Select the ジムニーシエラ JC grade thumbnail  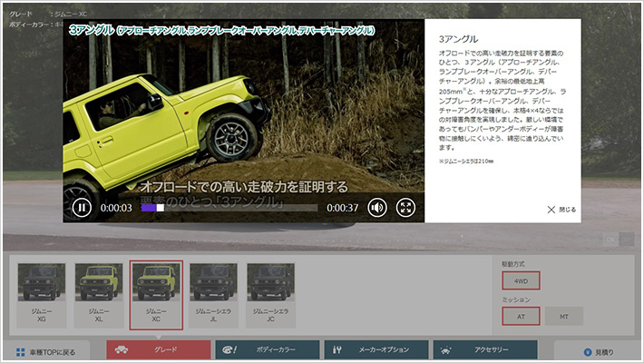click(270, 295)
